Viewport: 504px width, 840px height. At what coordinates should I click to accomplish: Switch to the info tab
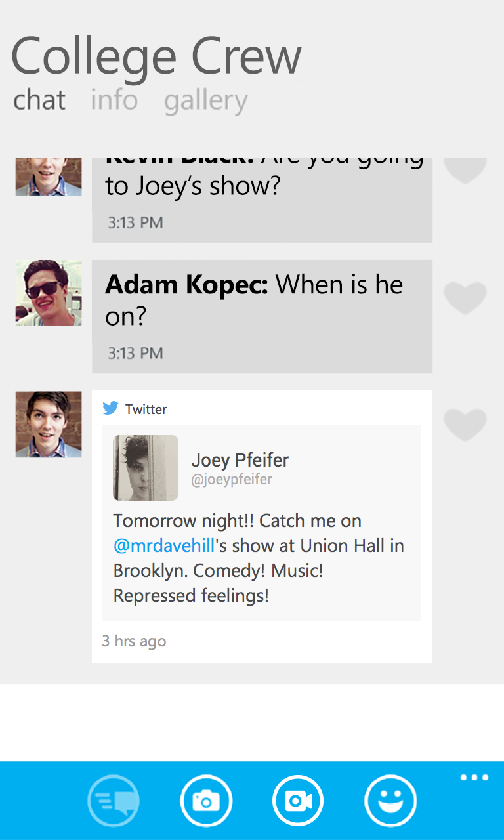click(114, 101)
